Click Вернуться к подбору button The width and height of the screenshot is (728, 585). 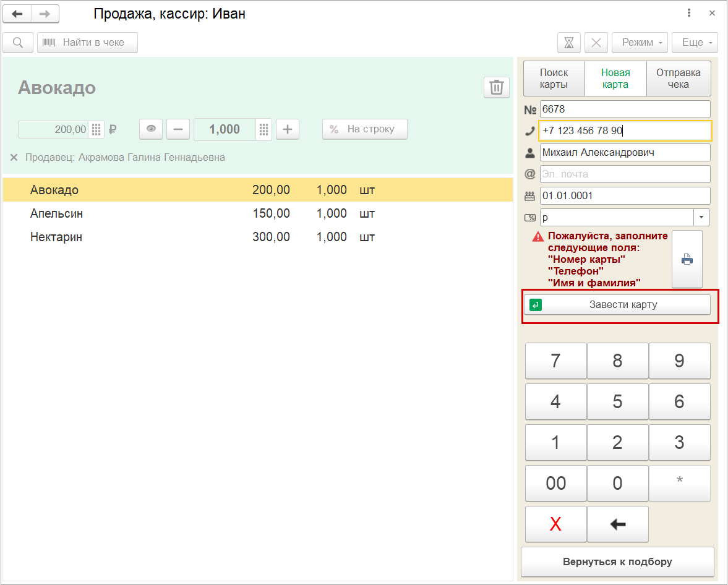617,562
